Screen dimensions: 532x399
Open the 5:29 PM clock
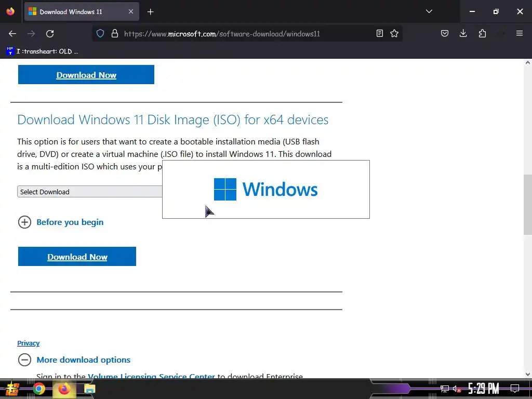[x=484, y=389]
